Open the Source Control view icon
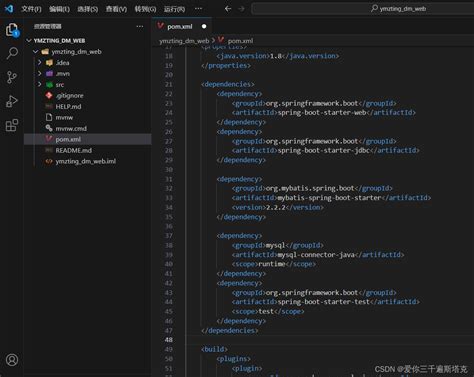 tap(12, 77)
